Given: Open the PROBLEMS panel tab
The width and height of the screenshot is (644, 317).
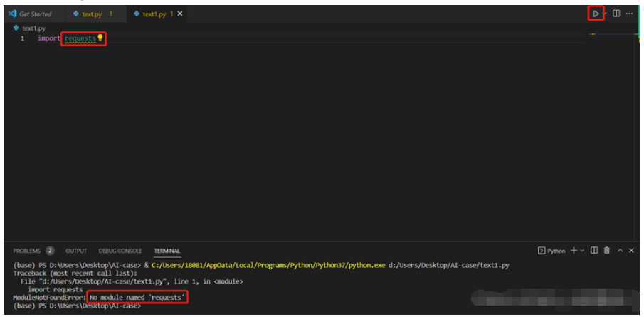Looking at the screenshot, I should [27, 251].
